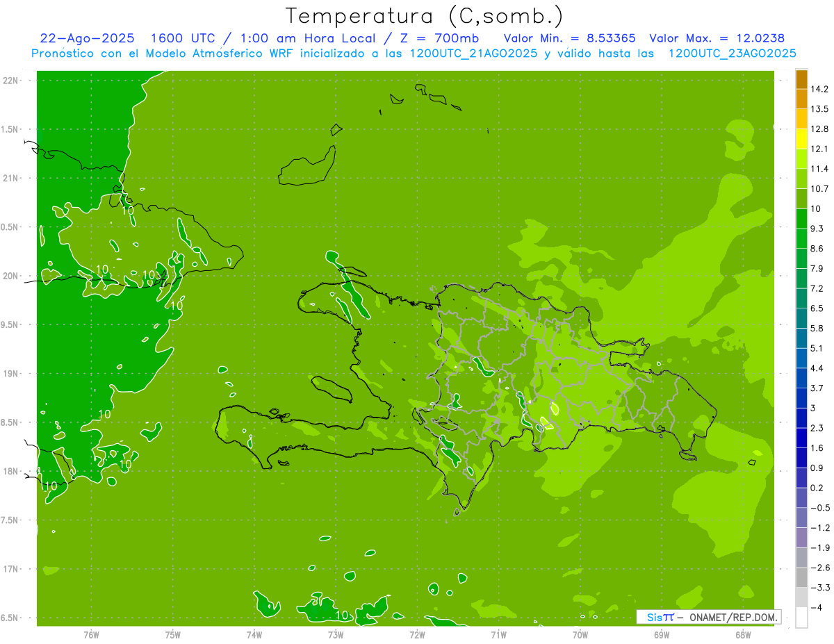The image size is (834, 644).
Task: Click the "13.5" colorbar value
Action: [819, 109]
